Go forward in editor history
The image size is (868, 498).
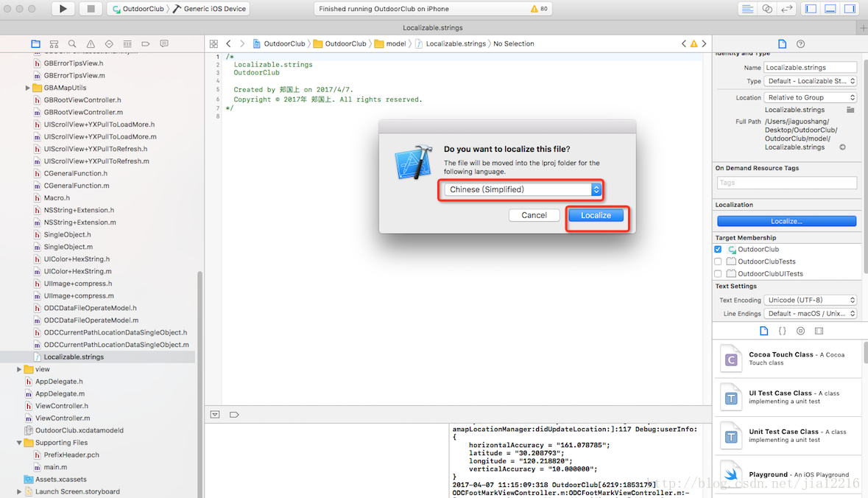[x=242, y=43]
